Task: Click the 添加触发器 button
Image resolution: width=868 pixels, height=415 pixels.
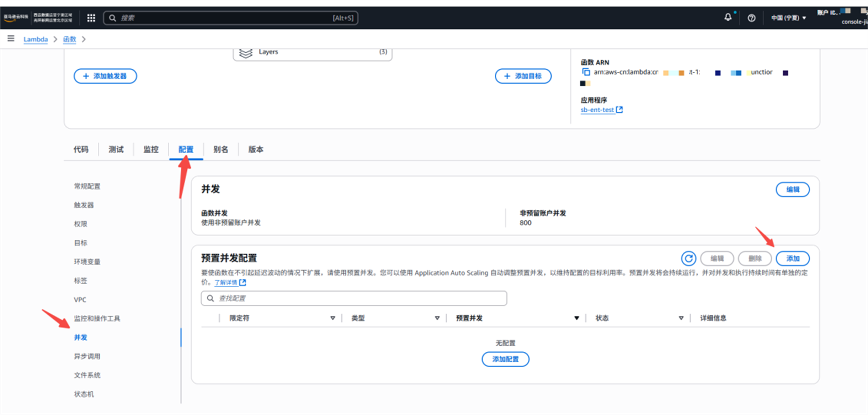Action: tap(105, 76)
